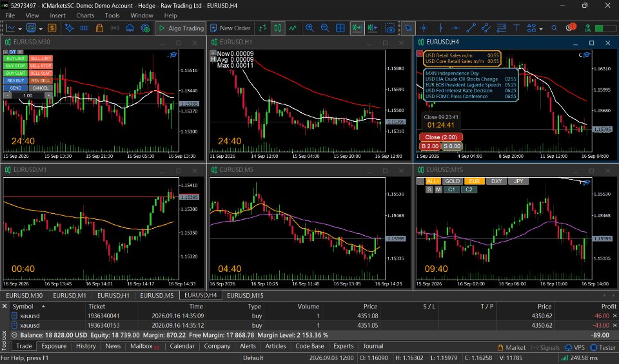
Task: Open the Calendar toolbox tab
Action: click(x=182, y=346)
